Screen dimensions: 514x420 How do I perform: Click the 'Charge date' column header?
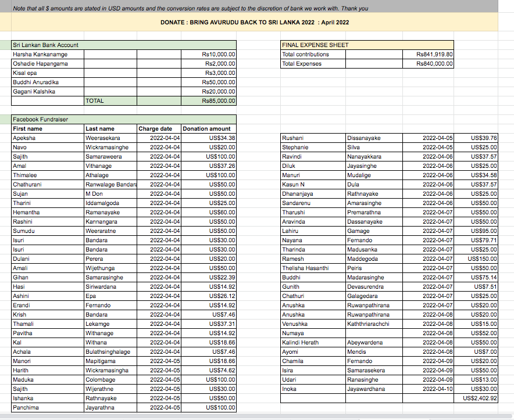tap(159, 129)
